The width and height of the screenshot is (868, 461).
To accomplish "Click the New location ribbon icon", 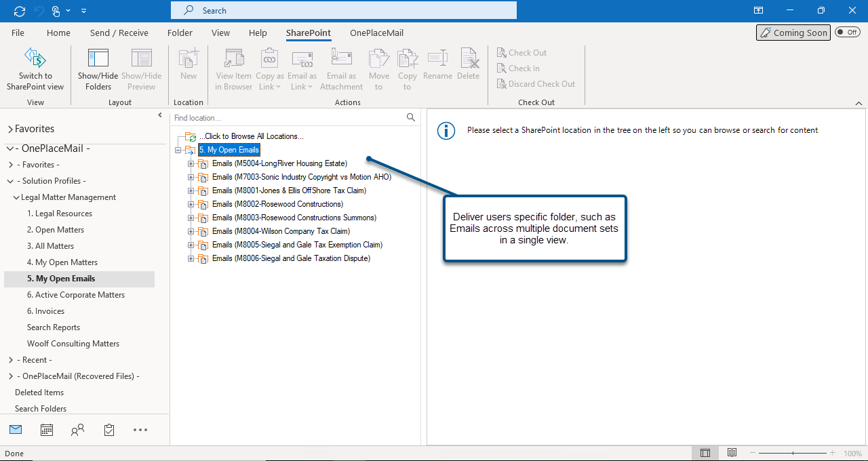I will [189, 58].
